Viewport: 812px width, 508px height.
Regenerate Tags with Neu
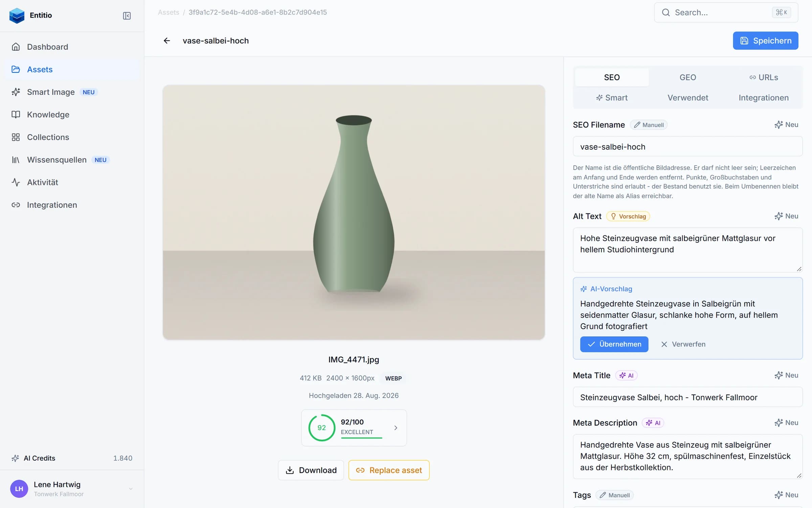pyautogui.click(x=786, y=495)
